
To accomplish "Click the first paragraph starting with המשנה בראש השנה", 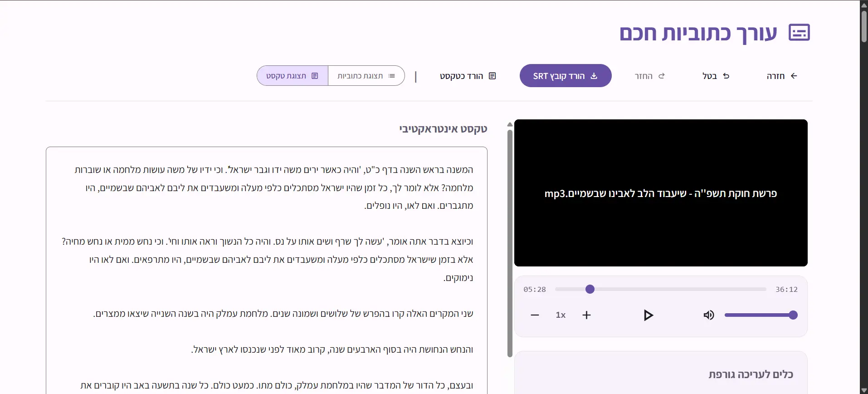I will [x=274, y=187].
